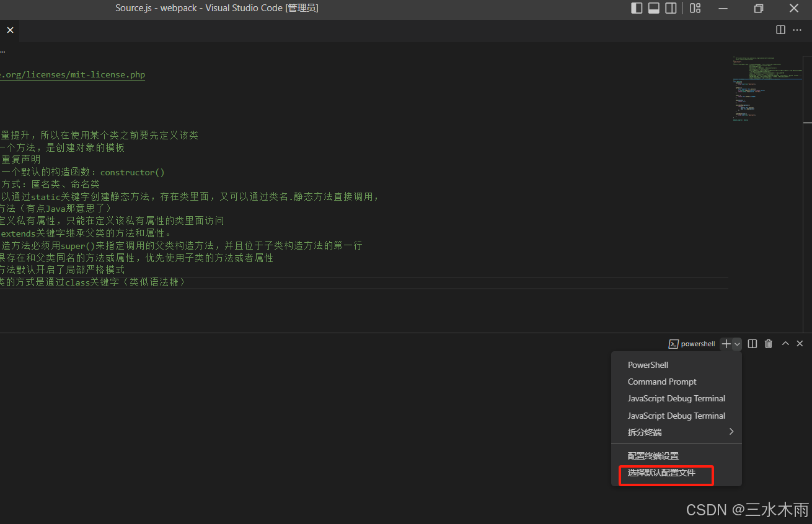The image size is (812, 524).
Task: Toggle the secondary sidebar icon
Action: pyautogui.click(x=671, y=8)
